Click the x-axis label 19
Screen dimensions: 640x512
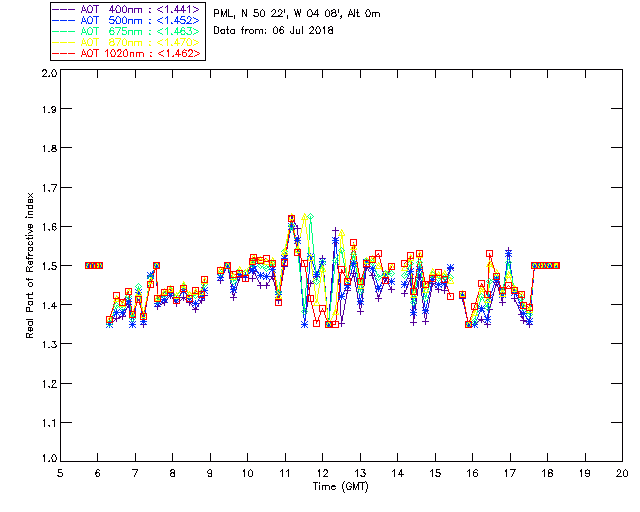click(585, 473)
